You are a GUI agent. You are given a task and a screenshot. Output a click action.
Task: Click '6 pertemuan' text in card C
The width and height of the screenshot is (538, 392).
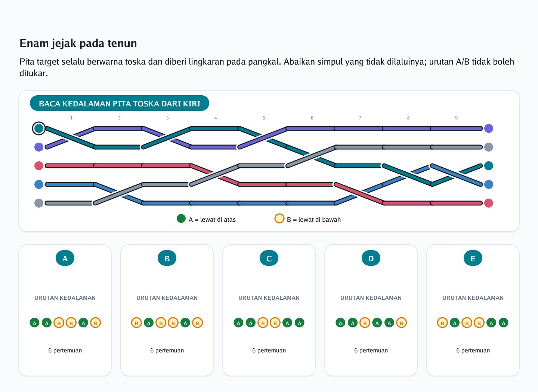coord(269,350)
